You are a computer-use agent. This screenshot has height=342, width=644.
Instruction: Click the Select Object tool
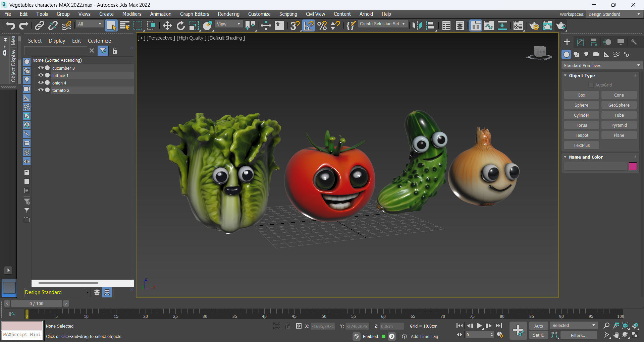[x=111, y=25]
